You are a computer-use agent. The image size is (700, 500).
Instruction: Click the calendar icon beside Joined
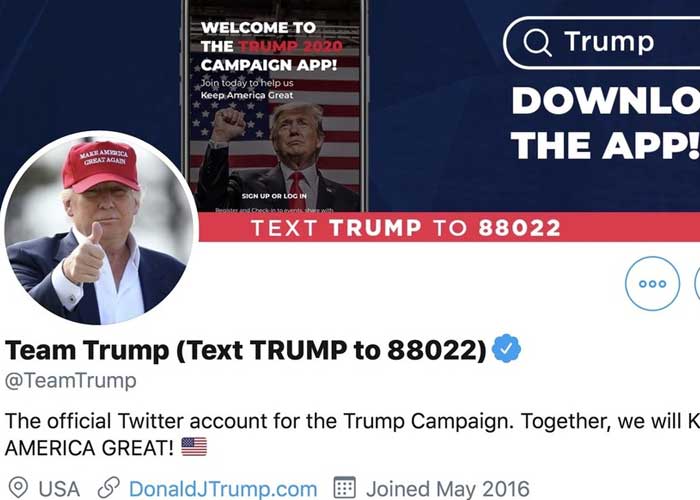pyautogui.click(x=345, y=487)
